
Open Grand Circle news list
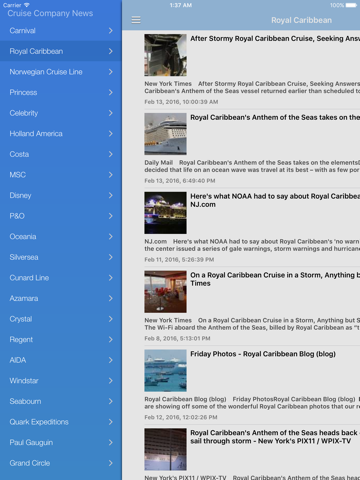tap(61, 463)
